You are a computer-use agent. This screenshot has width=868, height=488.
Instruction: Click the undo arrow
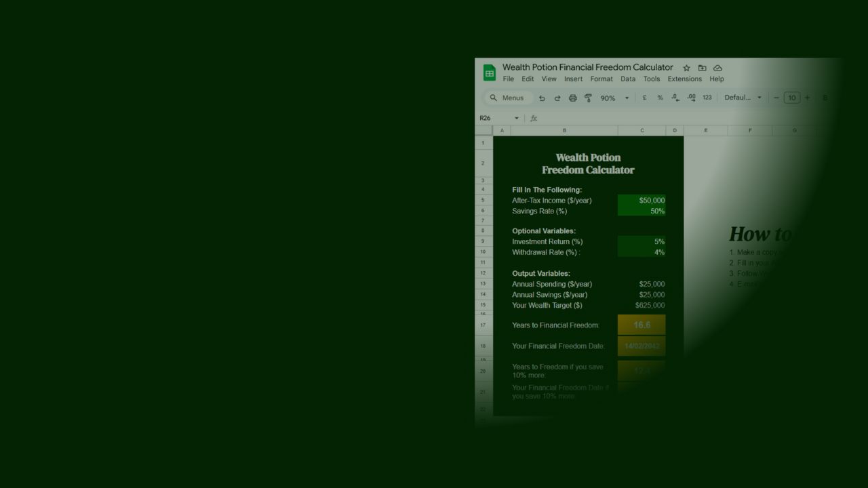[x=542, y=98]
